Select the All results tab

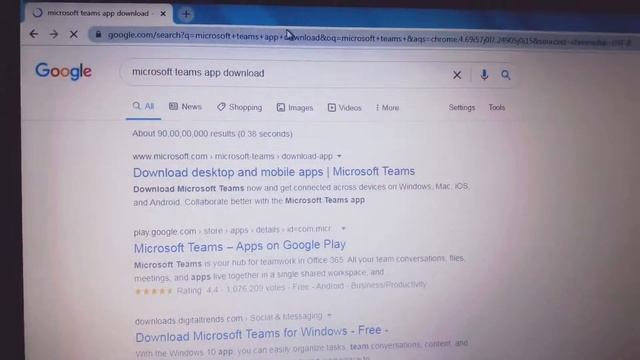[143, 107]
